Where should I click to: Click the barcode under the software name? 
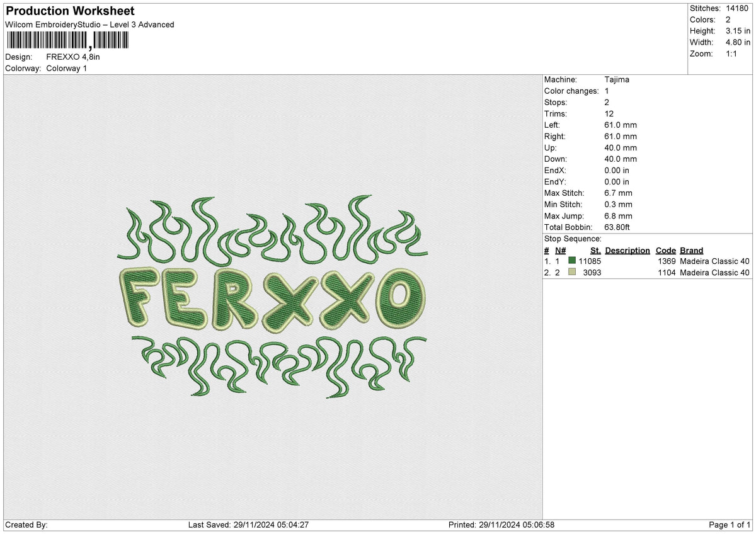point(67,42)
